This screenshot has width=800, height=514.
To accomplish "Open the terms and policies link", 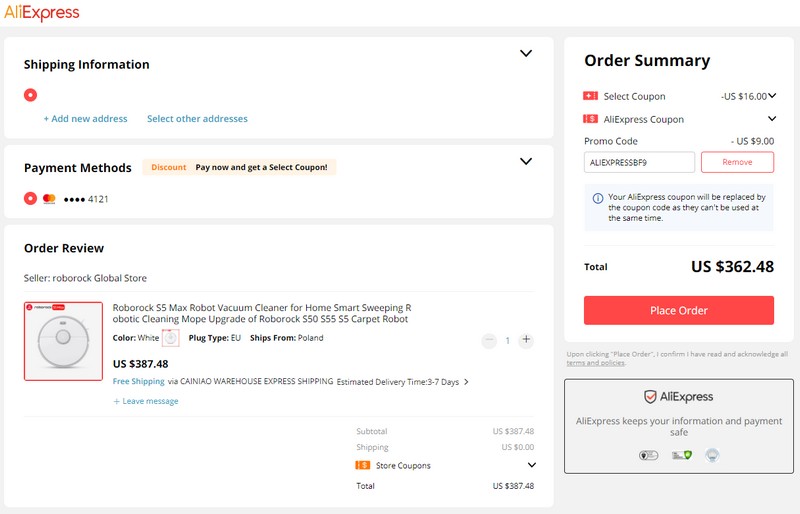I will click(x=595, y=363).
